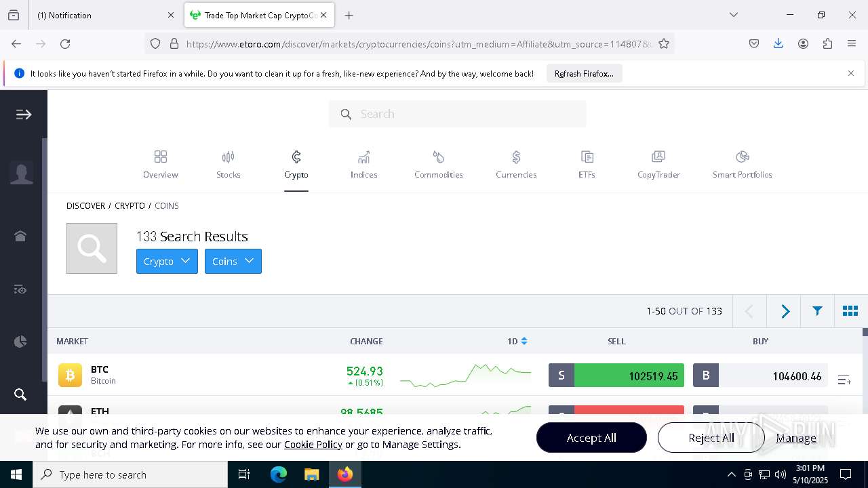868x488 pixels.
Task: Open the user profile avatar in sidebar
Action: pos(22,174)
